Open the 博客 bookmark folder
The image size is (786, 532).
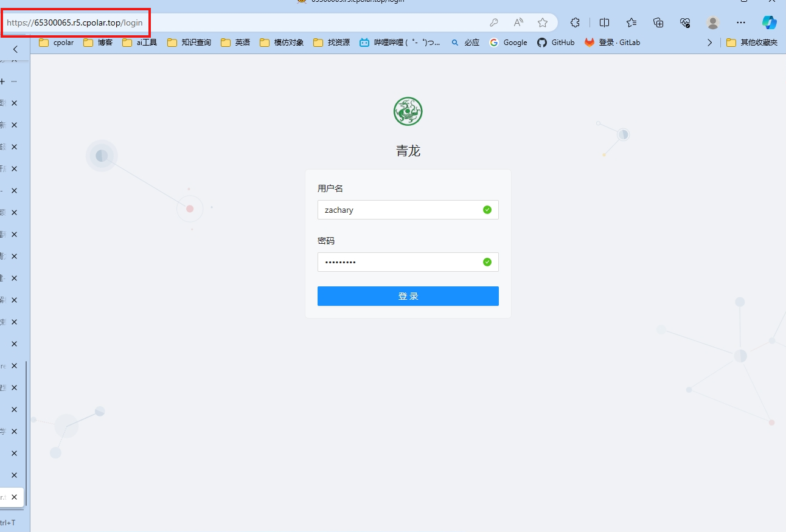[x=98, y=43]
